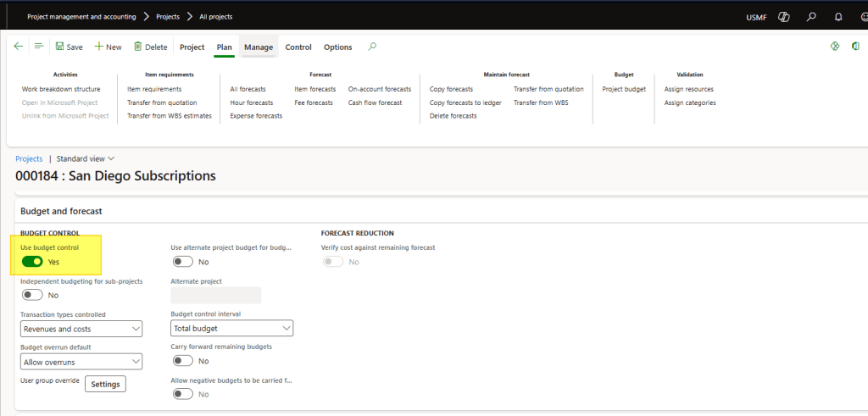
Task: Open the Copilot icon in header
Action: pyautogui.click(x=784, y=16)
